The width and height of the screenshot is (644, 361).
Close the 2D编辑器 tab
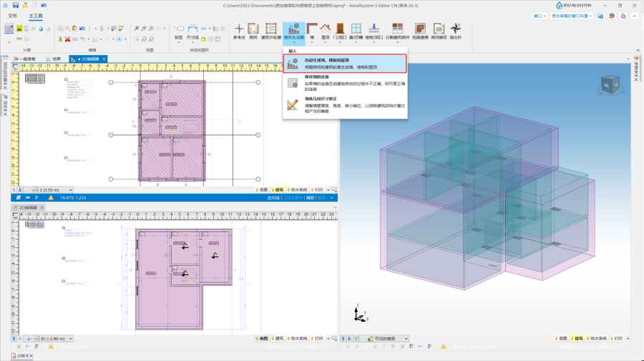click(x=104, y=59)
